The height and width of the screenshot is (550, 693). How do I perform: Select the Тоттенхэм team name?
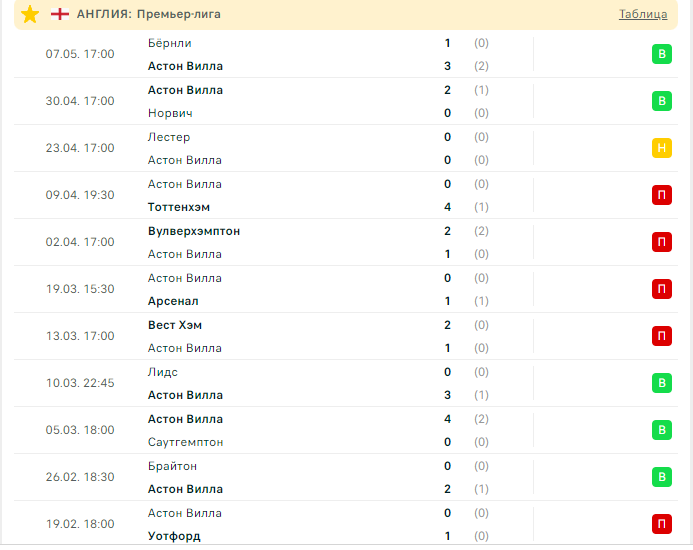click(x=180, y=207)
